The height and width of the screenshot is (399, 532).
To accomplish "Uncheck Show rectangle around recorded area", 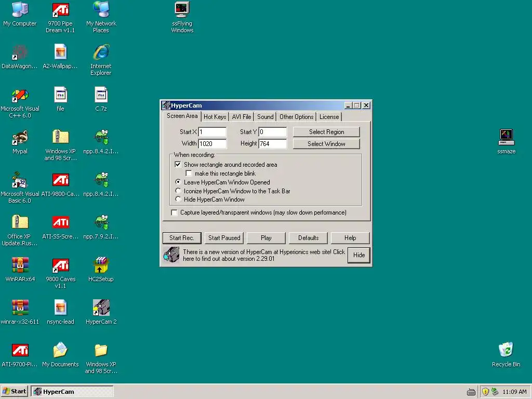I will 178,165.
